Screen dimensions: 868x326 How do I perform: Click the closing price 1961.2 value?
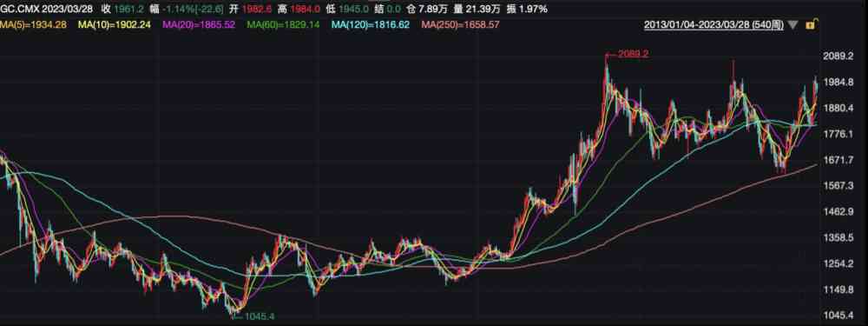(130, 9)
